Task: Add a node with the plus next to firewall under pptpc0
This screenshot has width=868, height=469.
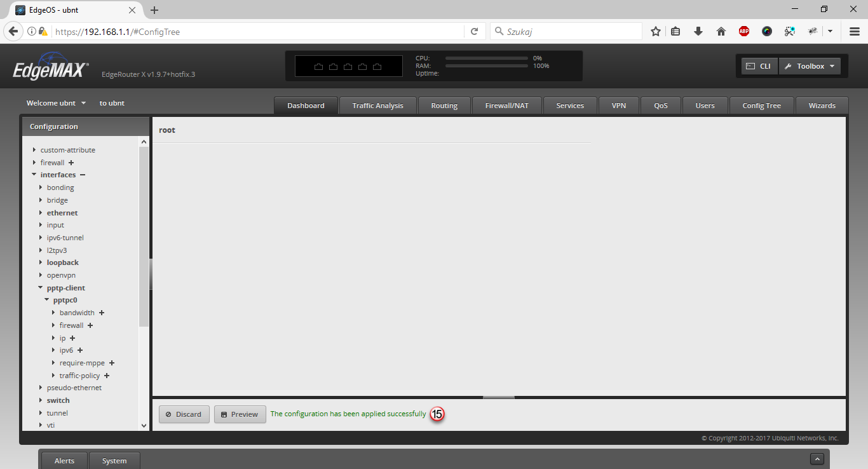Action: coord(90,325)
